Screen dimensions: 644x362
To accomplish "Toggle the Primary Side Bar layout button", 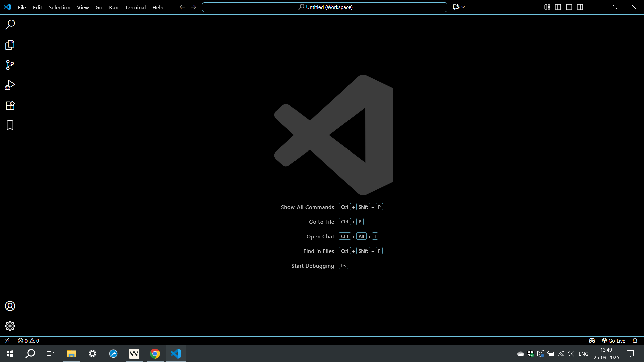I will coord(558,7).
